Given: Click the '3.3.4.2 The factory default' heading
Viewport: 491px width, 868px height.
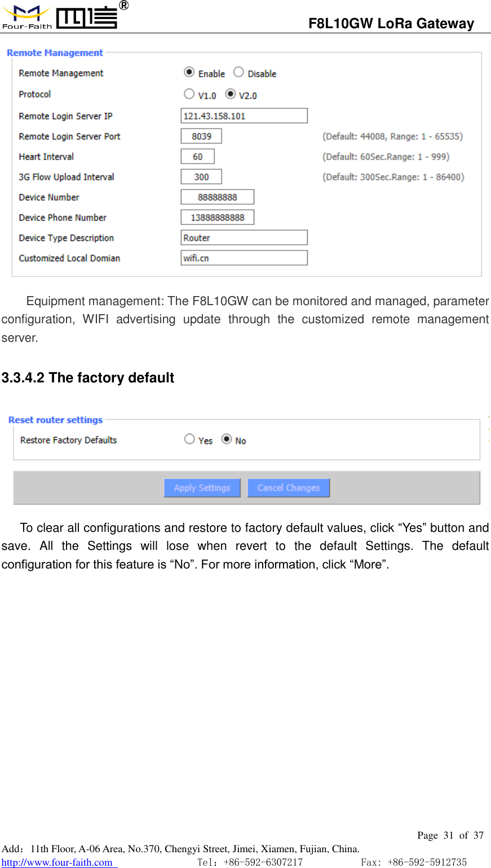Looking at the screenshot, I should coord(88,378).
